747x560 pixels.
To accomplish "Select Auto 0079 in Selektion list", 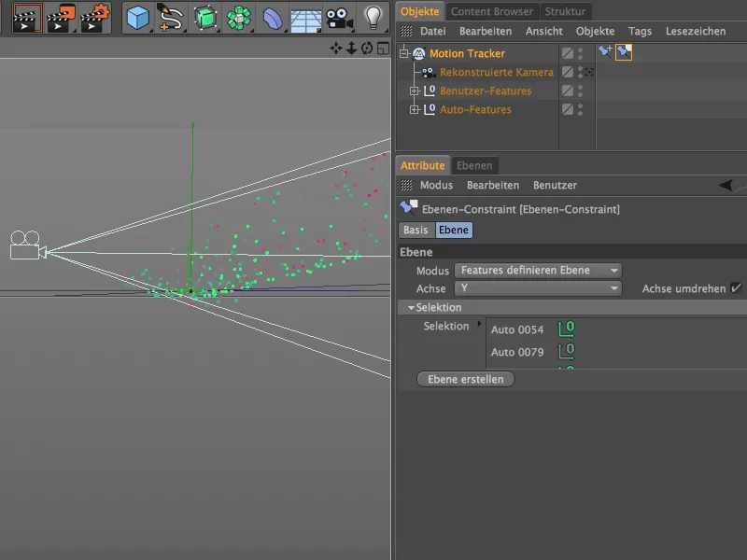I will (x=517, y=352).
